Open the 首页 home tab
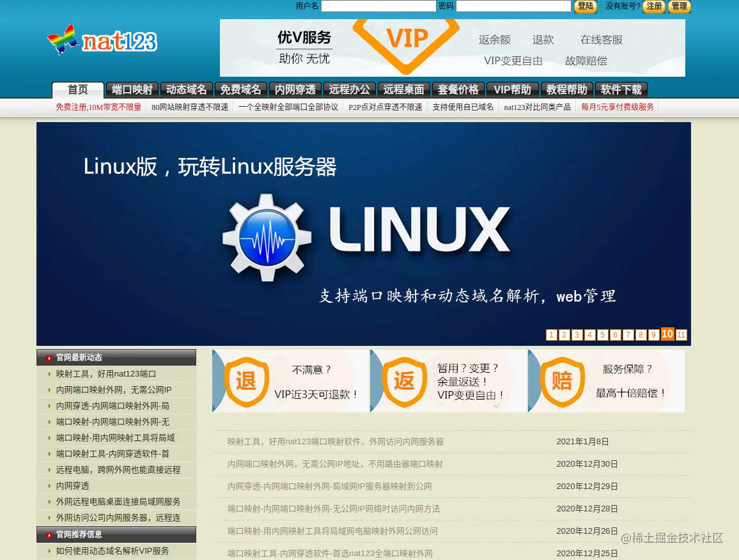739x560 pixels. coord(78,89)
